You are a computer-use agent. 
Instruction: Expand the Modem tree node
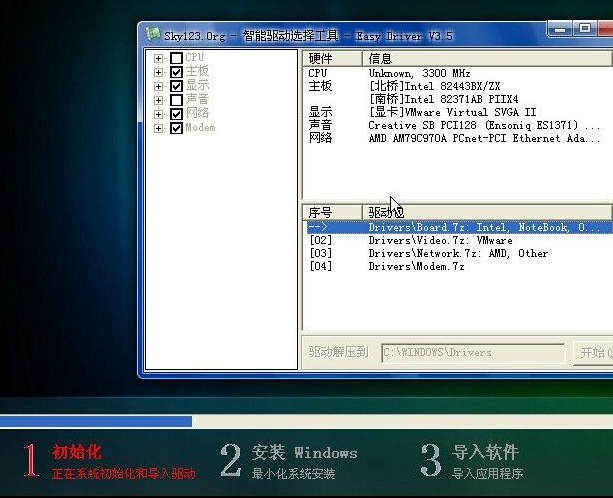158,128
